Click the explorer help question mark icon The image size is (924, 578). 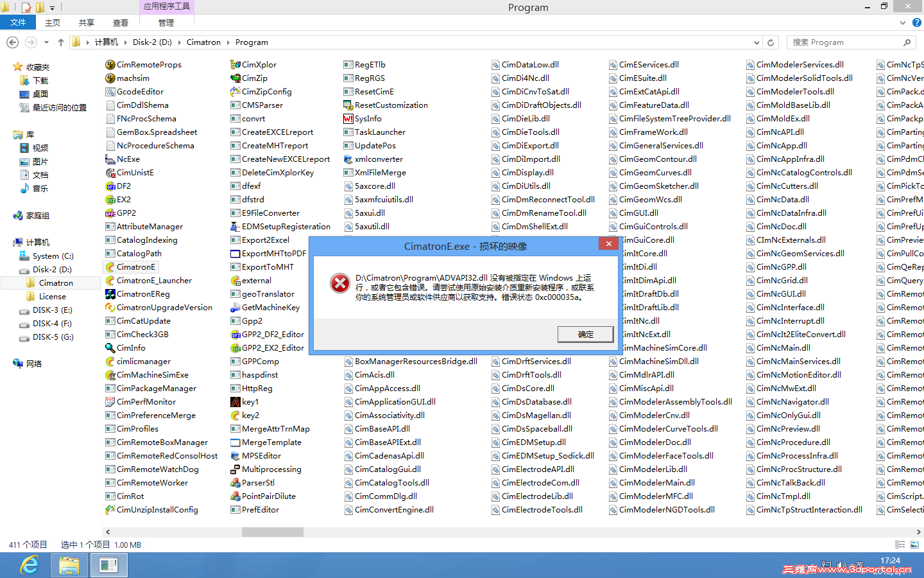pos(917,22)
